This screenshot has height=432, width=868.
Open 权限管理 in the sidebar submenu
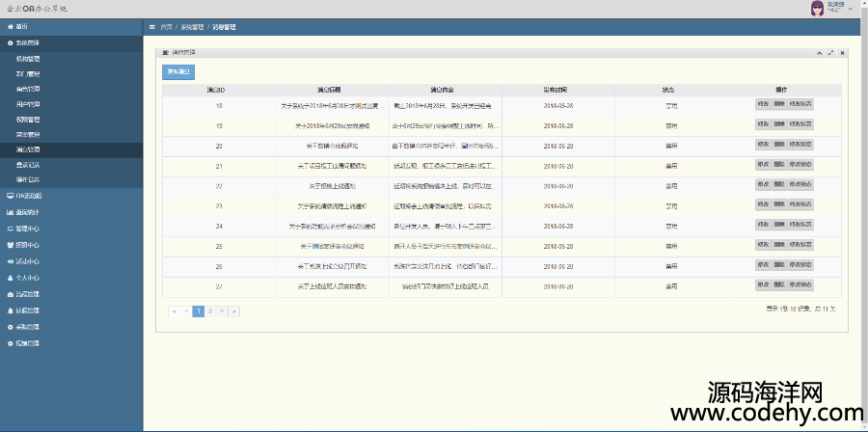tap(71, 120)
